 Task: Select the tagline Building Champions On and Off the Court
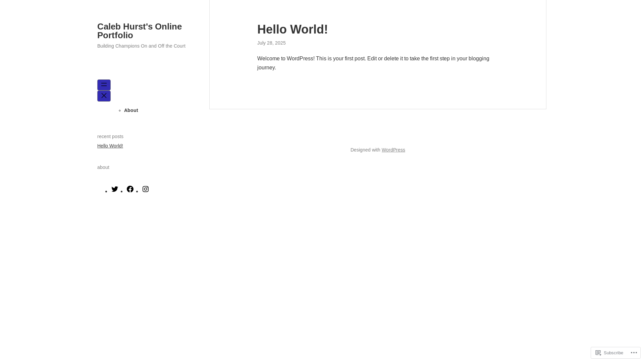click(x=141, y=46)
